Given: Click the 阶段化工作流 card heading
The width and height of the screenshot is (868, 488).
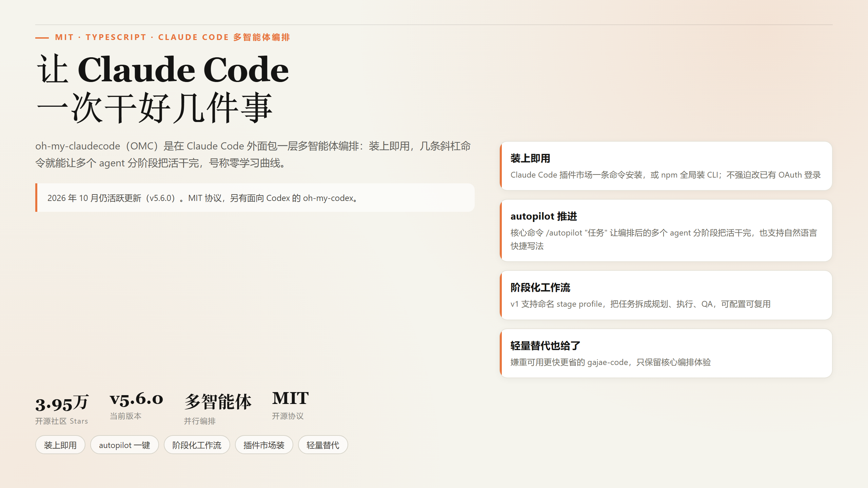Looking at the screenshot, I should click(x=540, y=287).
